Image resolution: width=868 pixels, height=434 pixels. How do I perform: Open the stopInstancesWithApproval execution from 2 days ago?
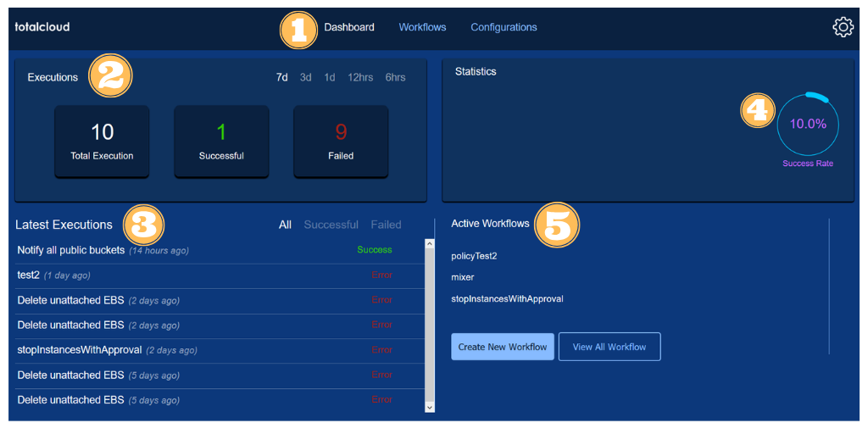220,350
